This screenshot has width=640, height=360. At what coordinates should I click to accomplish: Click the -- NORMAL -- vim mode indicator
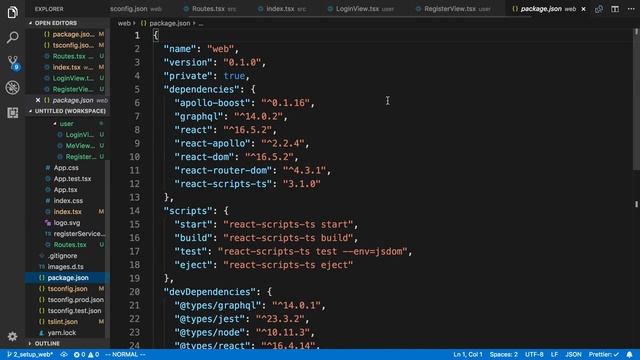pyautogui.click(x=125, y=355)
